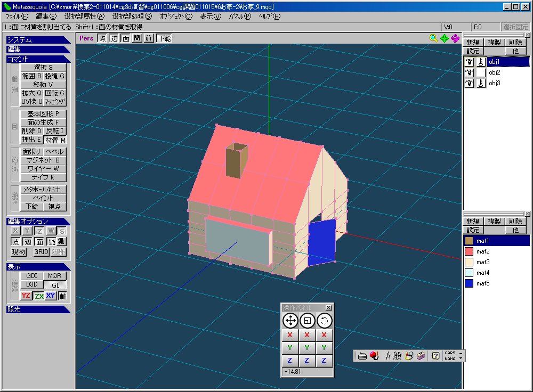Image resolution: width=533 pixels, height=392 pixels.
Task: Collapse the 表示 section in the left panel
Action: tap(38, 267)
